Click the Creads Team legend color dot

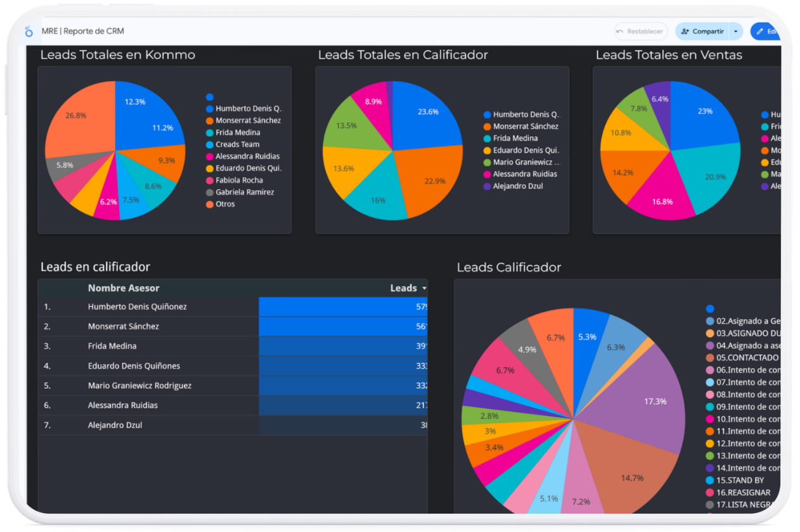tap(209, 145)
